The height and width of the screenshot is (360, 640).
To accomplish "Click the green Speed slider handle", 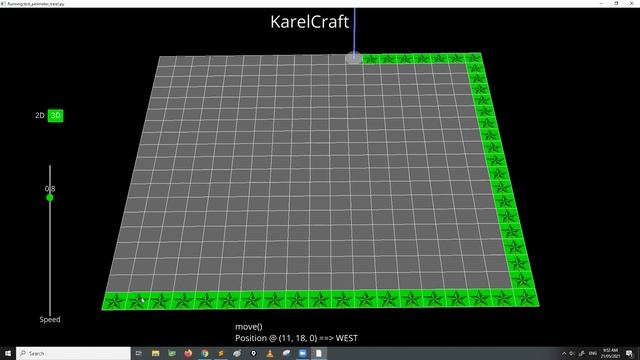I will click(50, 198).
